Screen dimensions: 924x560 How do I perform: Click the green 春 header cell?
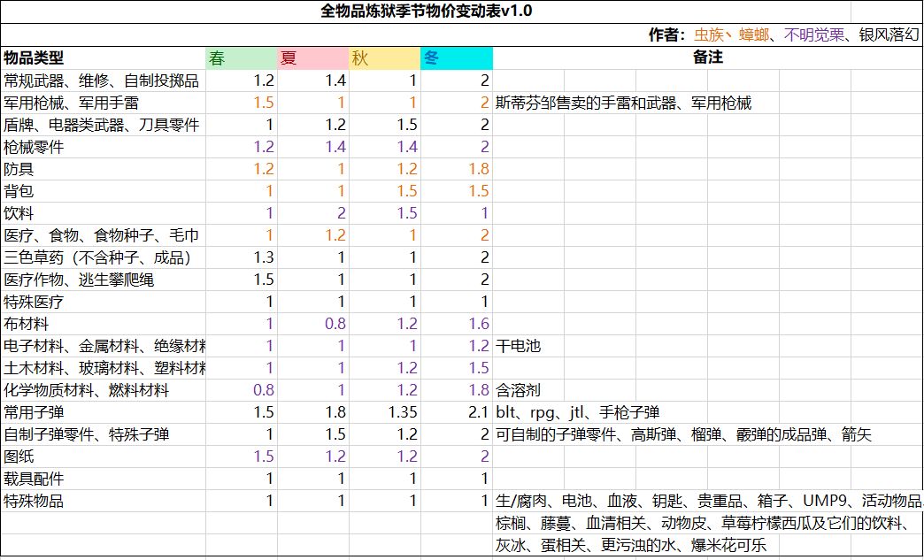pyautogui.click(x=242, y=58)
